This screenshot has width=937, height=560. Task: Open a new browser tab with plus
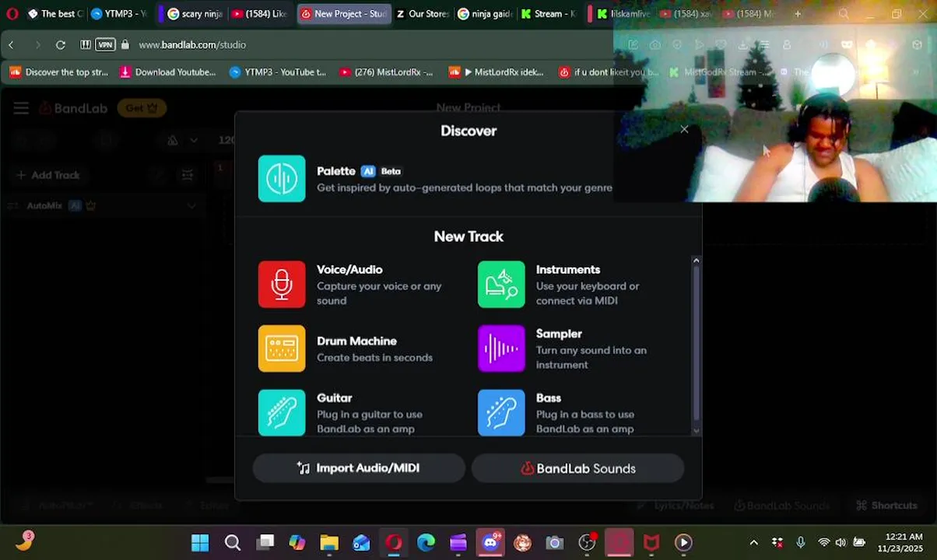[x=798, y=14]
